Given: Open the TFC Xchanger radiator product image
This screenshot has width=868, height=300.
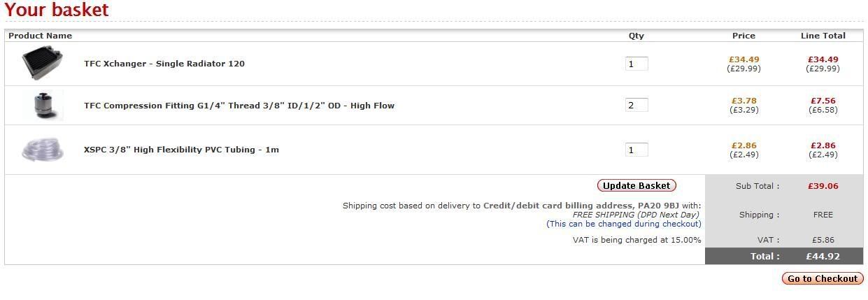Looking at the screenshot, I should [42, 64].
